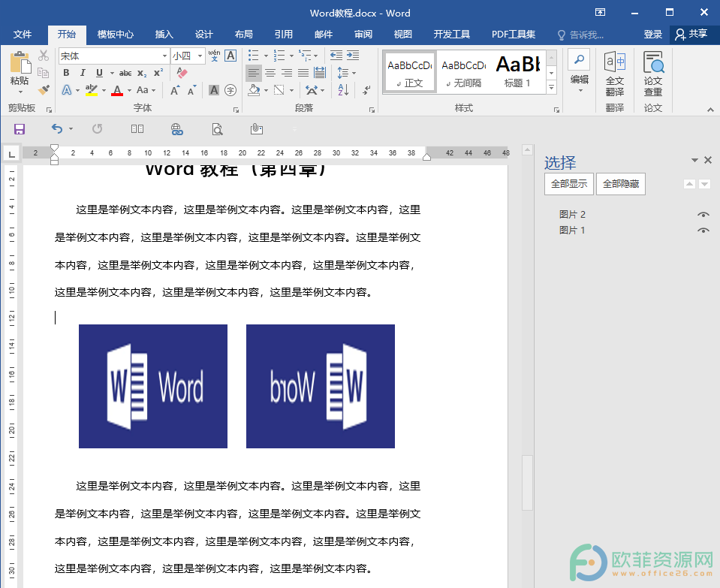
Task: Click the Sort A-Z icon
Action: tap(343, 90)
